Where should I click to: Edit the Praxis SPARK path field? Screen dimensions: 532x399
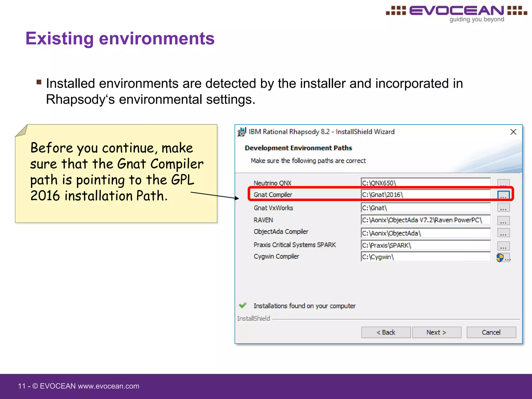(x=426, y=245)
